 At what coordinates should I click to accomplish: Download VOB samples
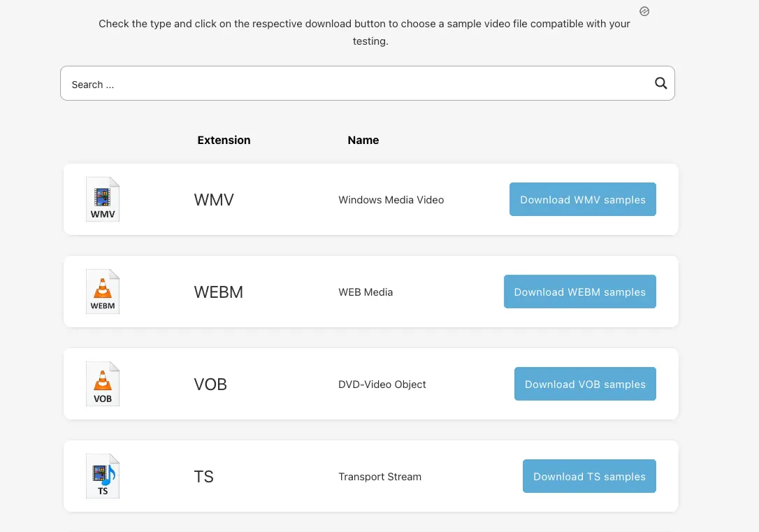pyautogui.click(x=585, y=384)
